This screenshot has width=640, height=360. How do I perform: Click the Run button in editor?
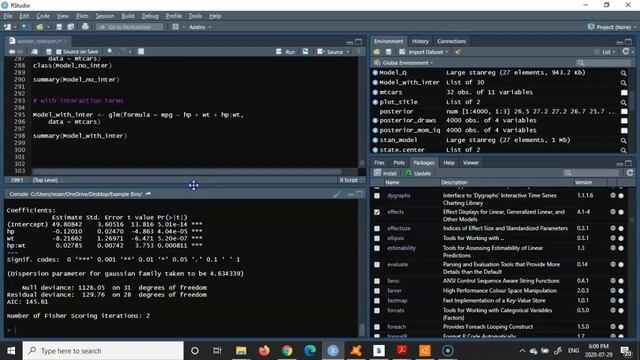tap(286, 52)
